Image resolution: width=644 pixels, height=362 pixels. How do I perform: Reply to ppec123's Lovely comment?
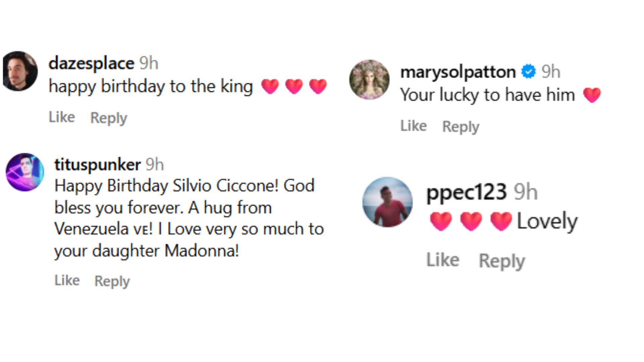click(501, 261)
